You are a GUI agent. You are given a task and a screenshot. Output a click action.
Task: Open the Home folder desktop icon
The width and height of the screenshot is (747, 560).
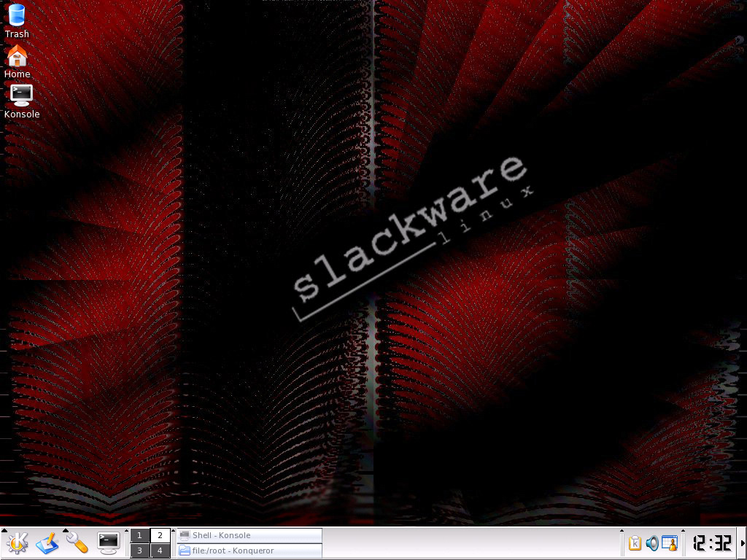click(x=18, y=61)
